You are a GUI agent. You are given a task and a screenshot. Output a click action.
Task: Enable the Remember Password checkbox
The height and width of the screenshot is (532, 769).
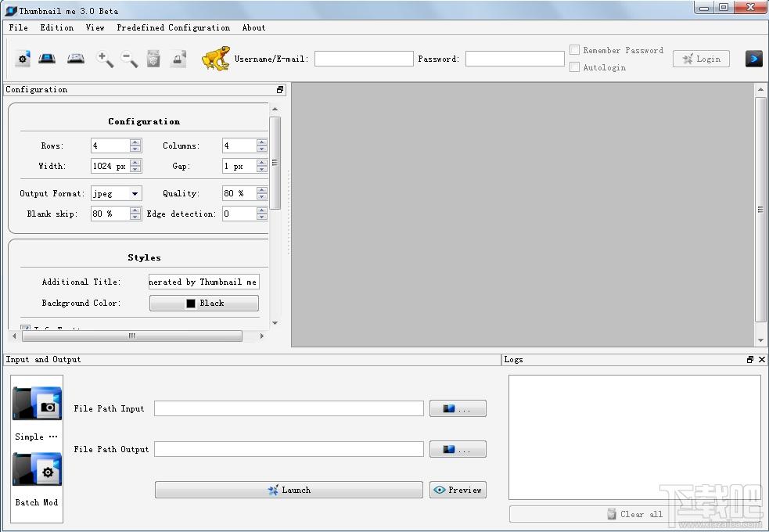[x=574, y=50]
